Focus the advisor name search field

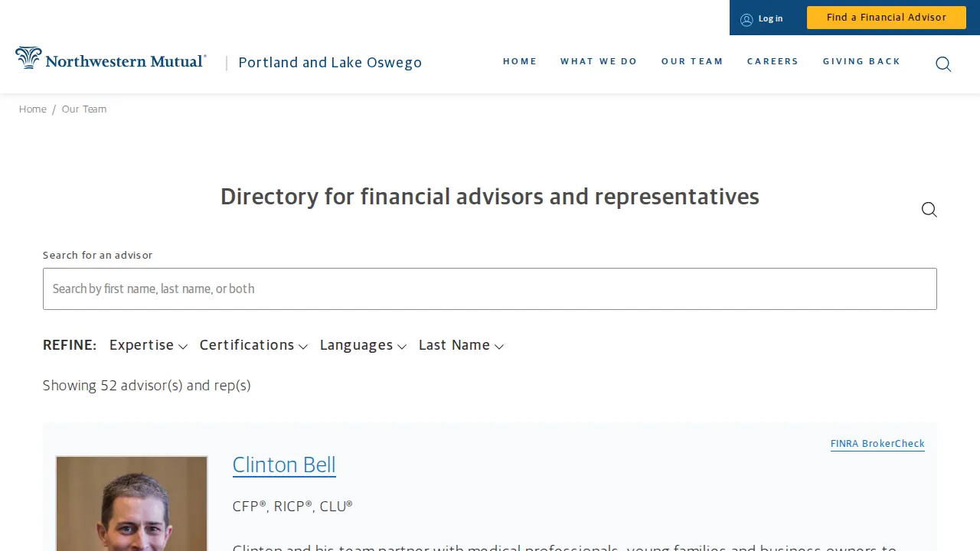point(490,289)
